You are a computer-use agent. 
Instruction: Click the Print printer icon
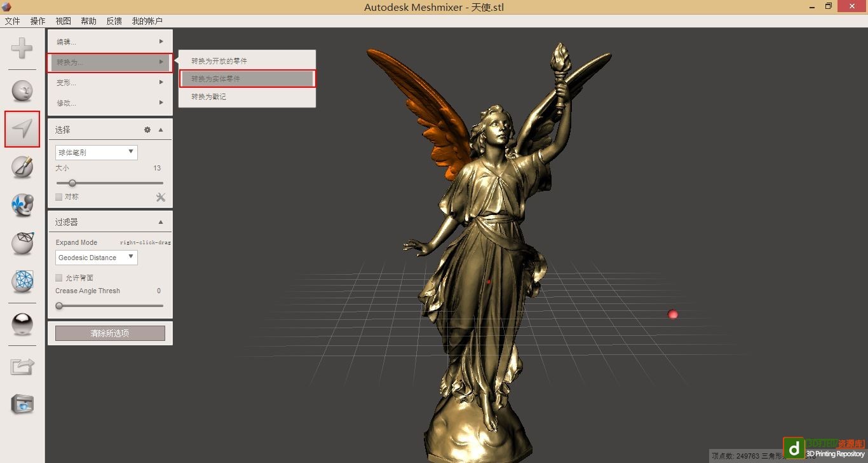(x=22, y=404)
